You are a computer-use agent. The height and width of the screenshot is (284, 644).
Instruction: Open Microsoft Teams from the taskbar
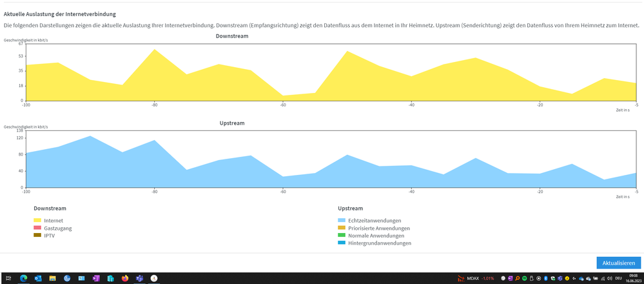(x=139, y=278)
